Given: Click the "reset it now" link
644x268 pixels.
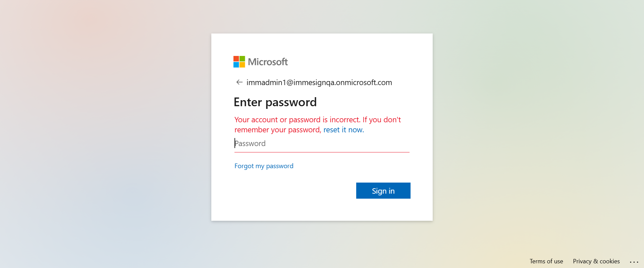Looking at the screenshot, I should (343, 130).
